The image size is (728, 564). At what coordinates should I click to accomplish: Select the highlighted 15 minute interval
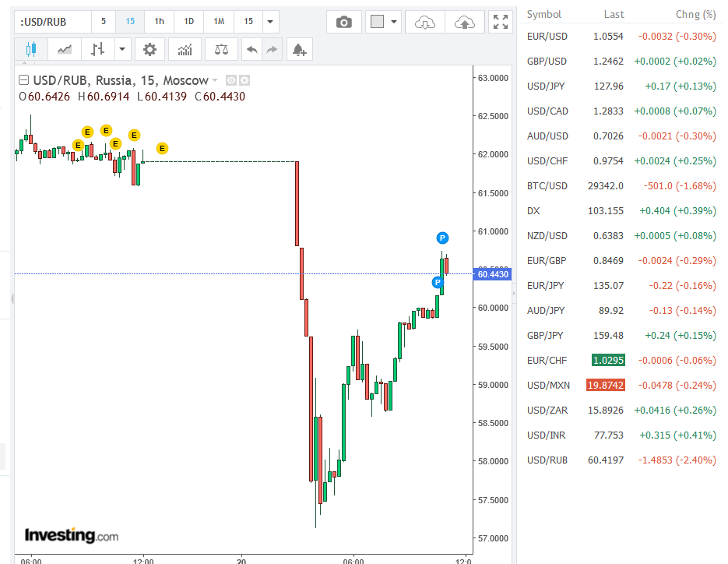click(x=130, y=21)
